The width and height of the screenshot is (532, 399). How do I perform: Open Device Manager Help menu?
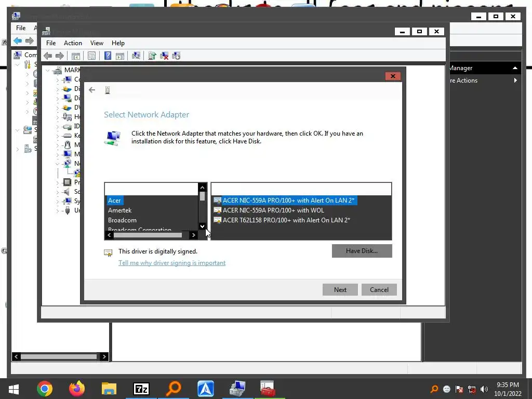118,43
